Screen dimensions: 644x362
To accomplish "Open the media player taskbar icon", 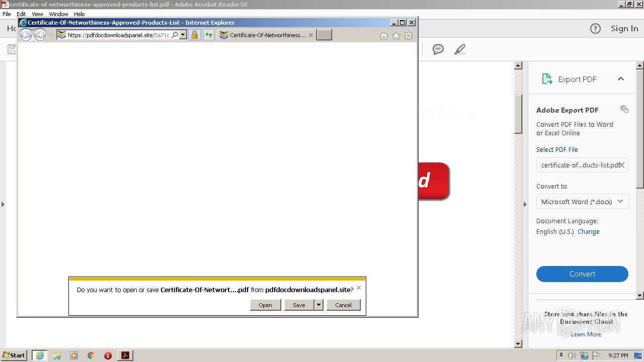I will (74, 355).
